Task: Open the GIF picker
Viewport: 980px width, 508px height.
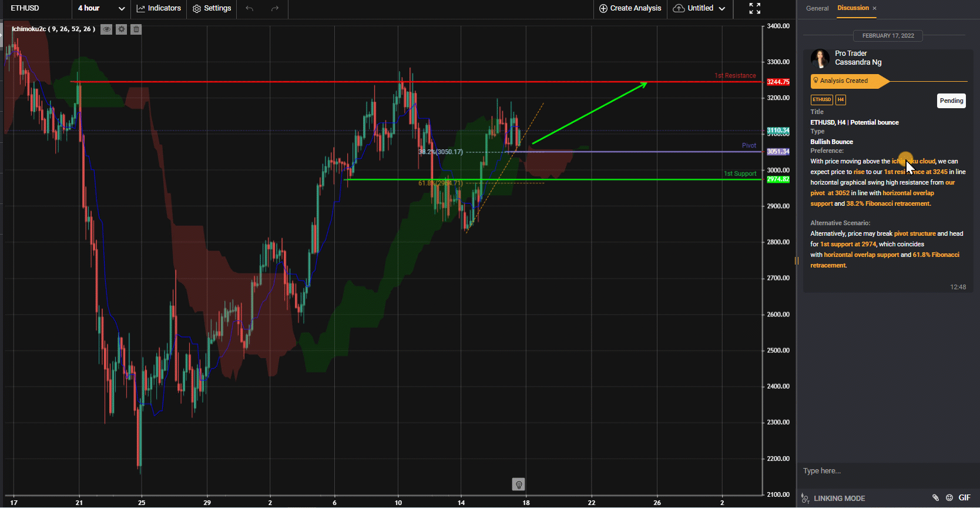Action: [x=964, y=497]
